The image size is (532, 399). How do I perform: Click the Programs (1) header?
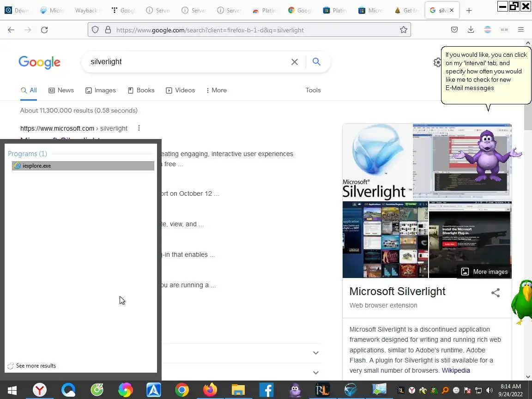click(x=28, y=154)
